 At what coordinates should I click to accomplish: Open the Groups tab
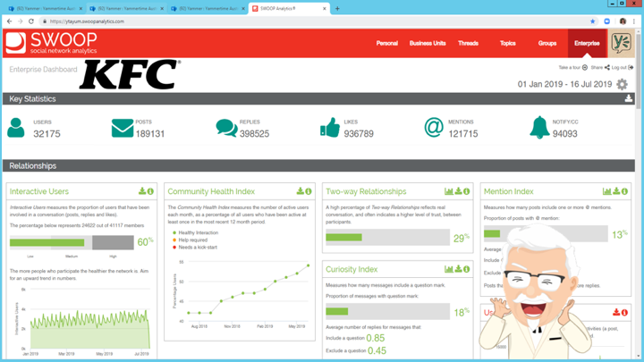click(x=547, y=43)
